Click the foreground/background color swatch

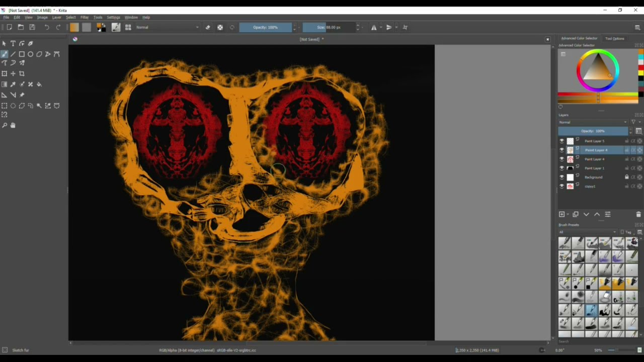[101, 27]
